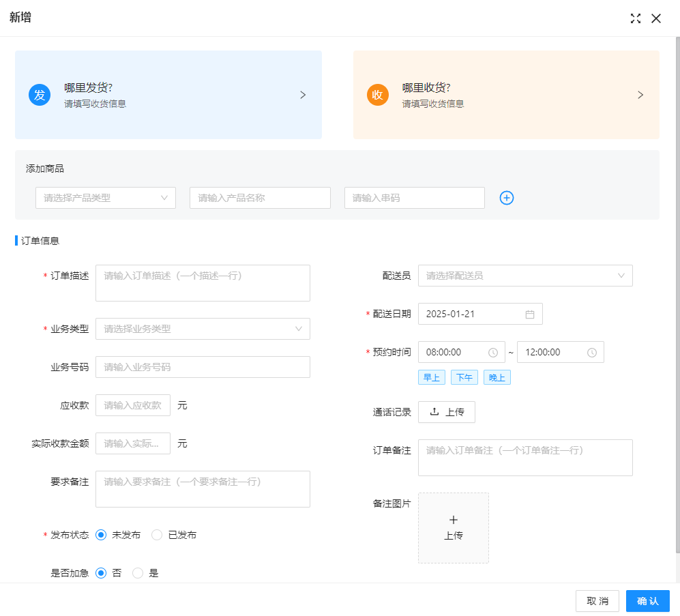Click the 业务号码 input field
The width and height of the screenshot is (680, 616).
tap(203, 367)
